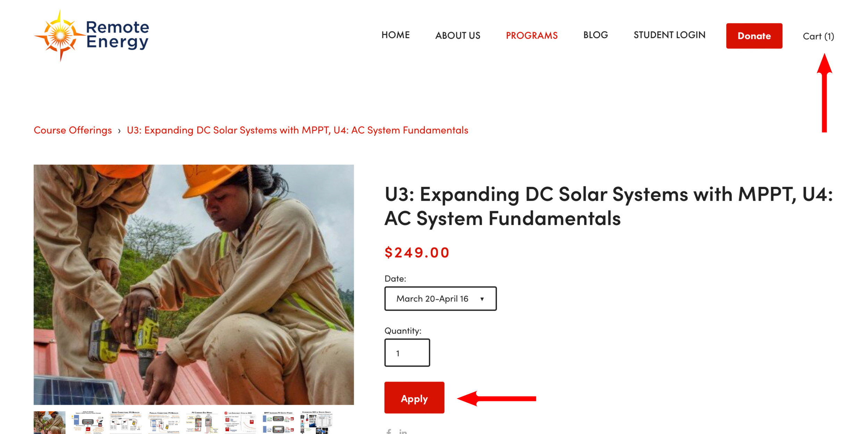Screen dimensions: 868x434
Task: Expand the Date dropdown showing March 20-April 16
Action: 440,299
